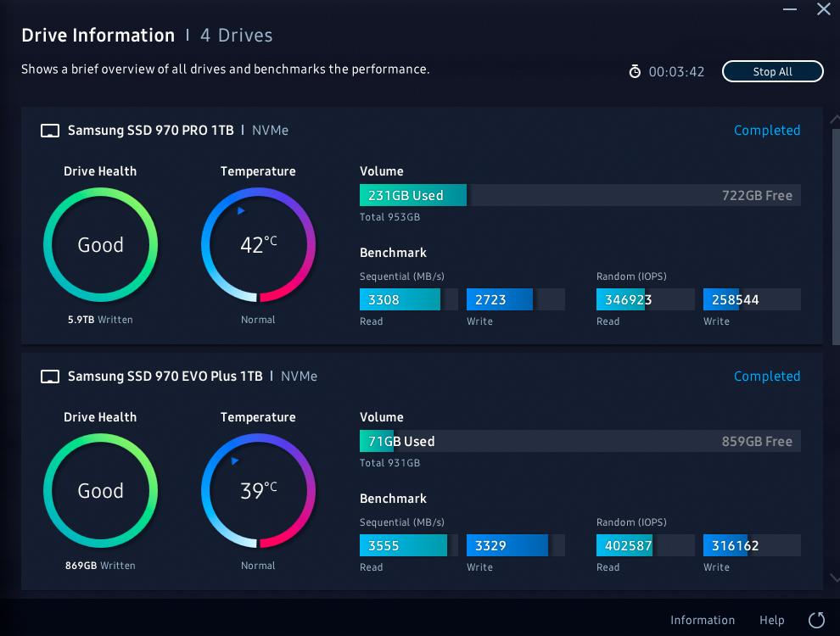Click the 402587 random read bar
The image size is (840, 636).
point(646,545)
